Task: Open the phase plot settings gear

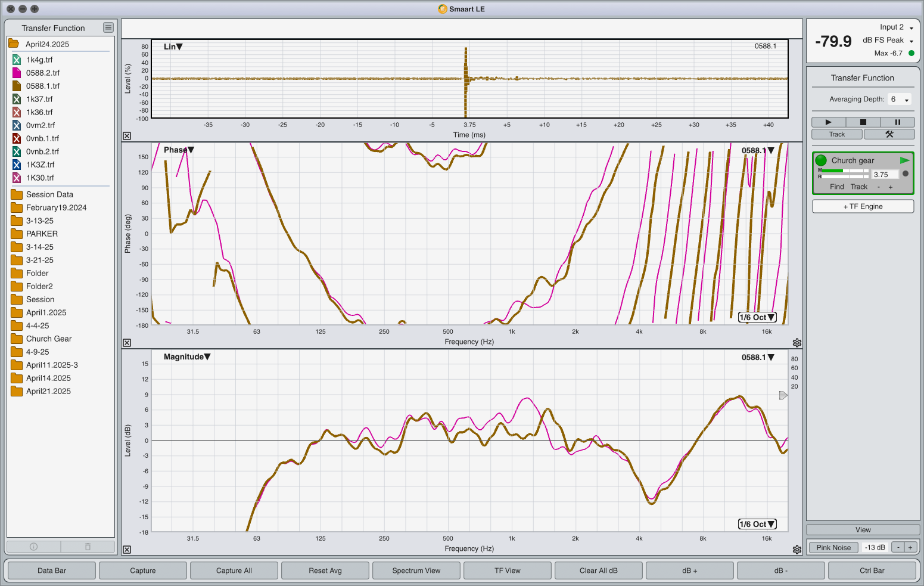Action: tap(797, 343)
